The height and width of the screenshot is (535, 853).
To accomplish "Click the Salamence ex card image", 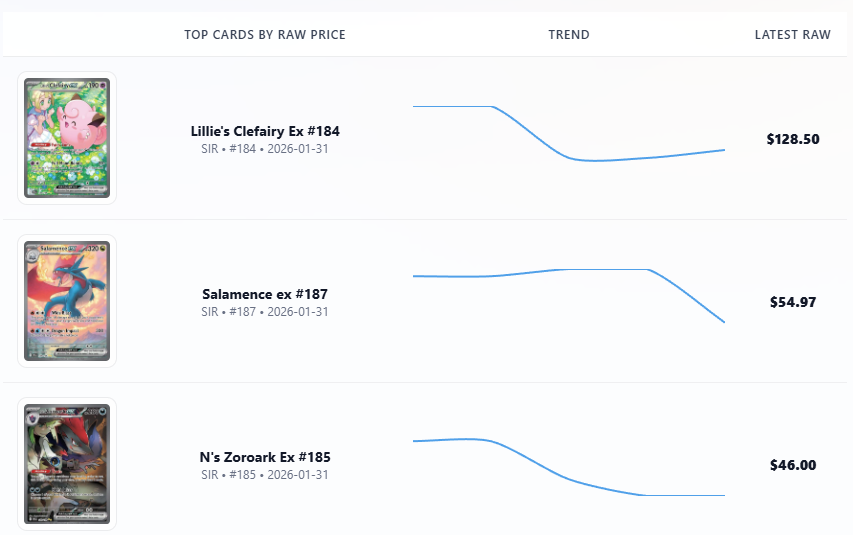I will (67, 301).
